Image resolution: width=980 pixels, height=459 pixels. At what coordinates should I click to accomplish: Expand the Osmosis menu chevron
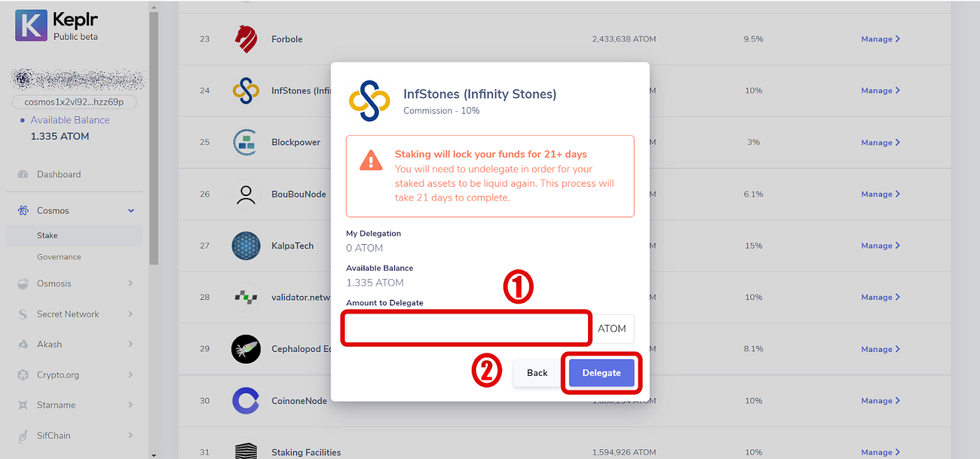coord(131,283)
